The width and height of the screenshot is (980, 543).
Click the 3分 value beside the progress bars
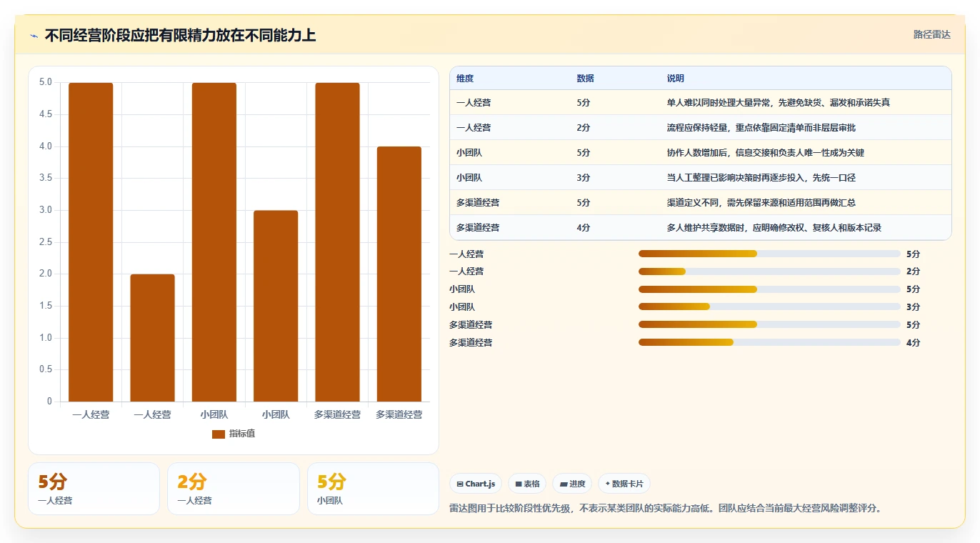coord(913,307)
